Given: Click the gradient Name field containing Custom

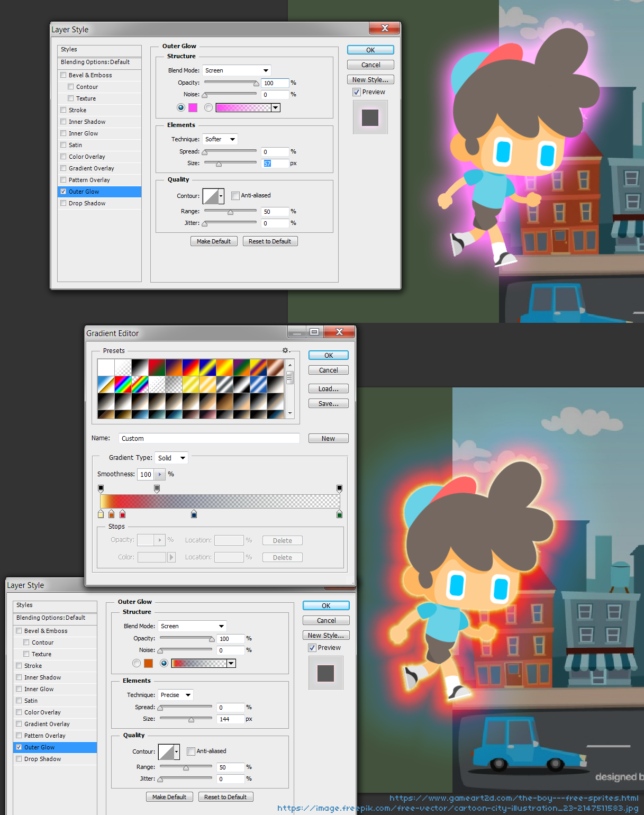Looking at the screenshot, I should point(209,438).
